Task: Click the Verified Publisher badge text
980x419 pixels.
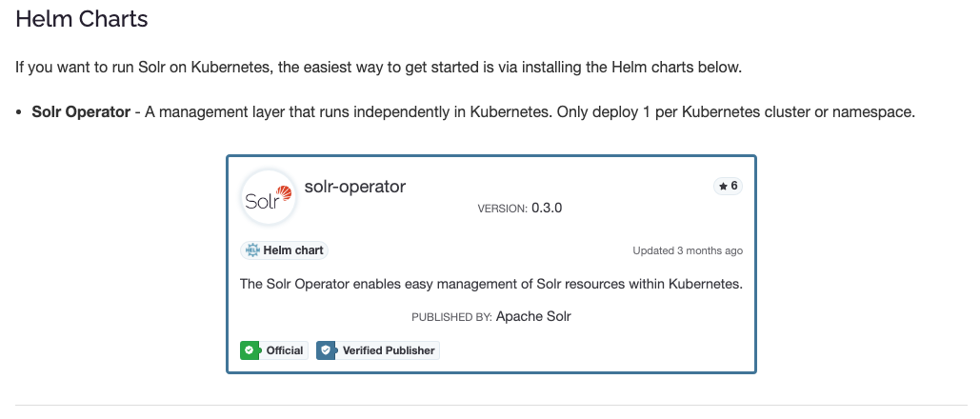Action: pyautogui.click(x=389, y=350)
